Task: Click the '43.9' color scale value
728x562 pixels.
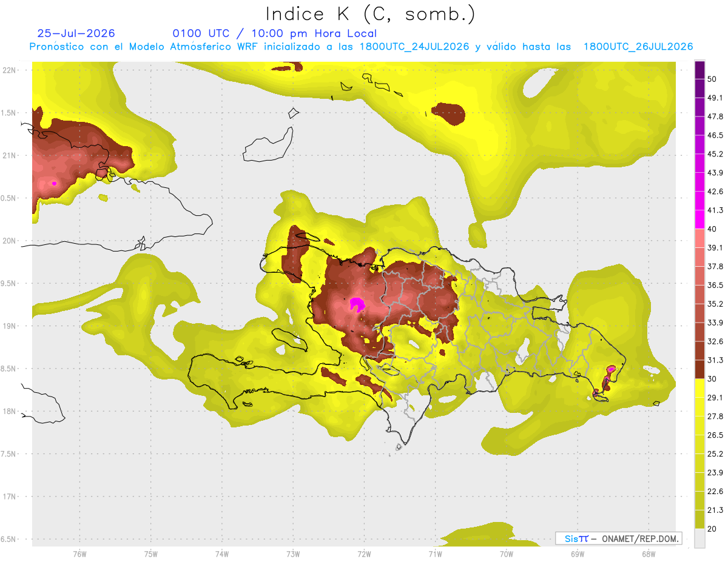Action: pyautogui.click(x=715, y=173)
